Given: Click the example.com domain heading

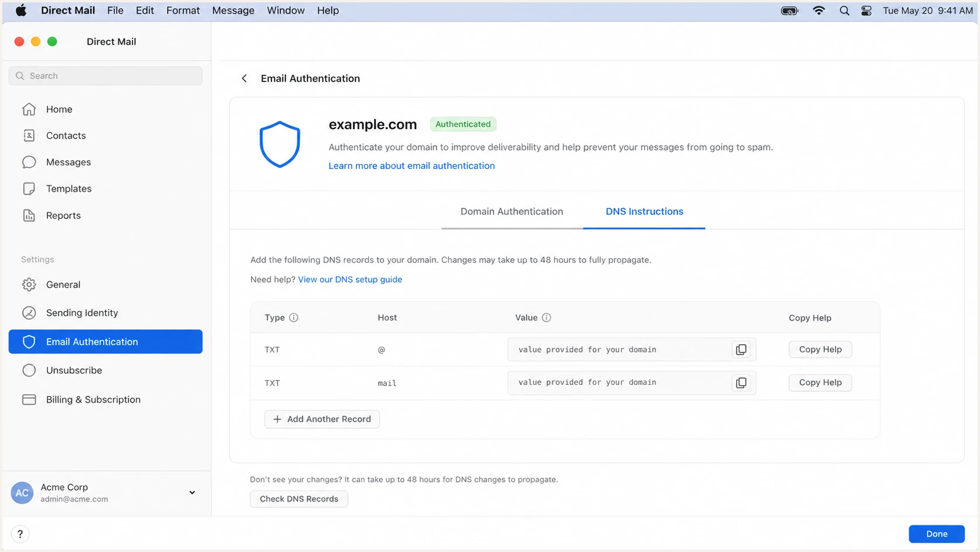Looking at the screenshot, I should [373, 124].
